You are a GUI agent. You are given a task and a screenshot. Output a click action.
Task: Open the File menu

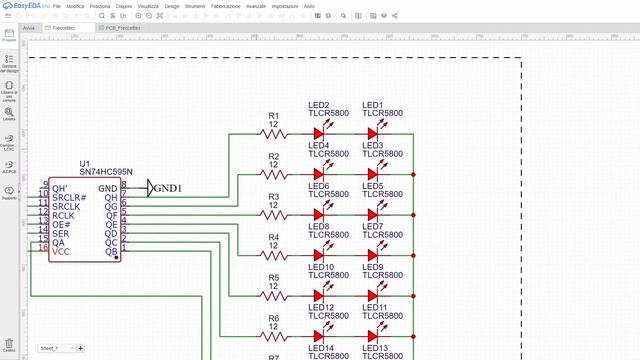pos(57,7)
